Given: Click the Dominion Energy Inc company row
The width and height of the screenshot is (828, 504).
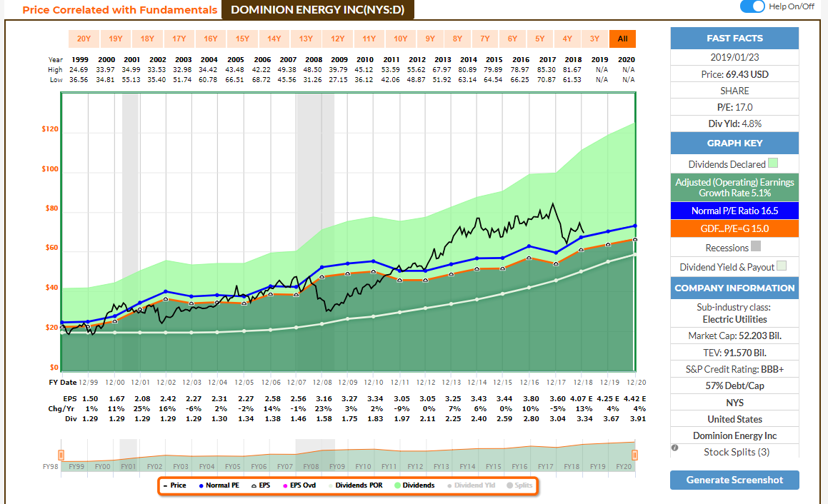Looking at the screenshot, I should (734, 435).
